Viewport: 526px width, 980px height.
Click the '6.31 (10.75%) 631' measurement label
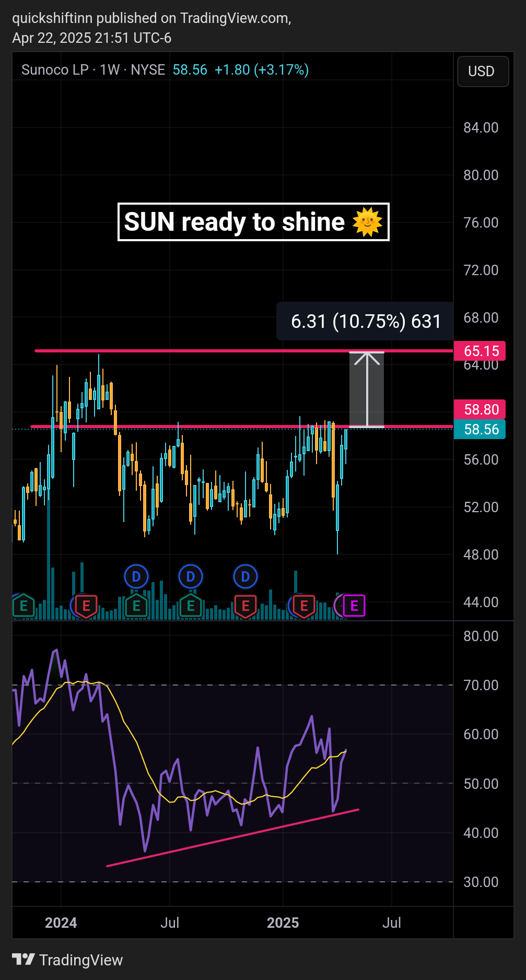pos(366,321)
